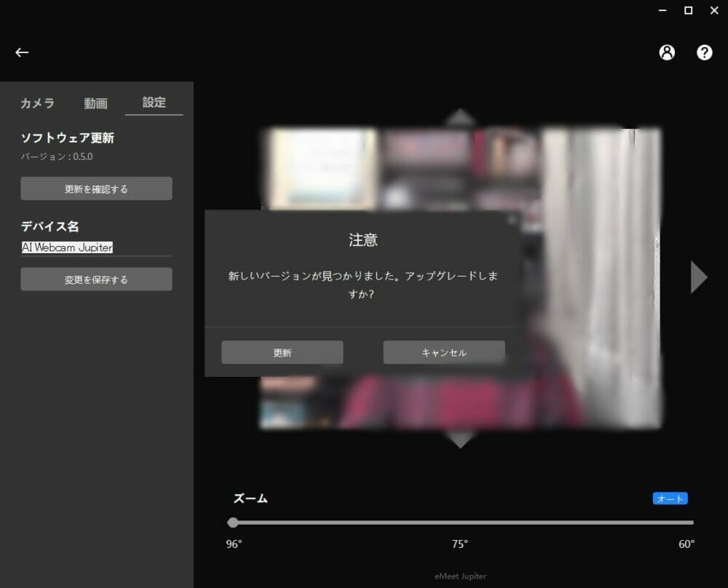Switch to the カメラ tab

pos(37,103)
